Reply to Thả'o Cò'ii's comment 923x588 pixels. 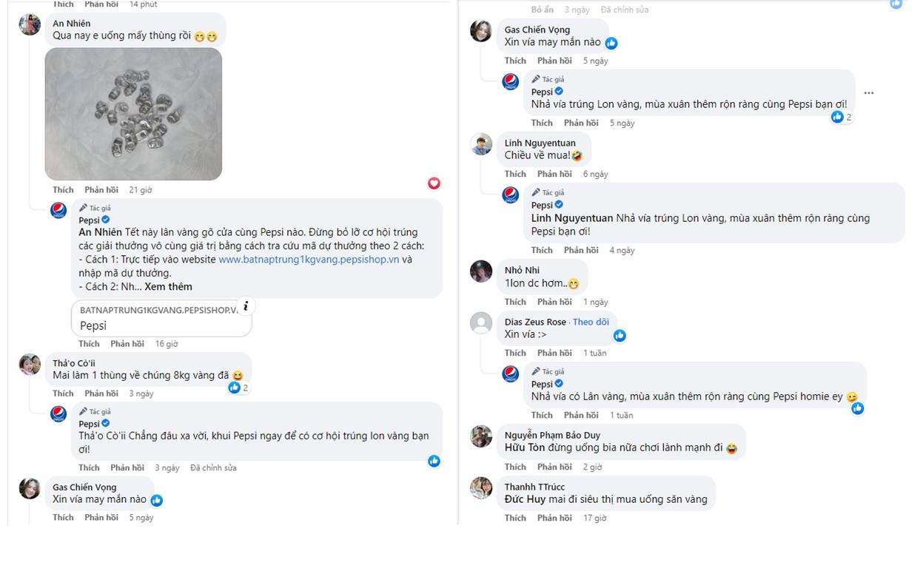[x=101, y=393]
